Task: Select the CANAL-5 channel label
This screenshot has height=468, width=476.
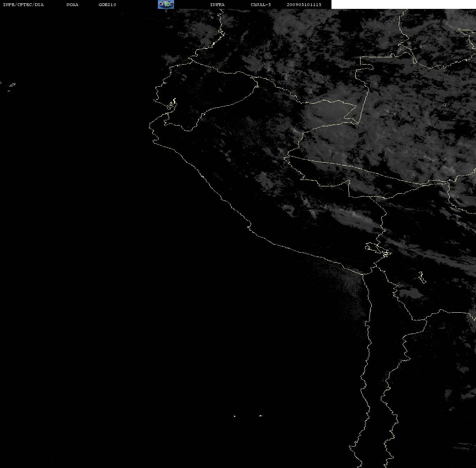Action: 261,4
